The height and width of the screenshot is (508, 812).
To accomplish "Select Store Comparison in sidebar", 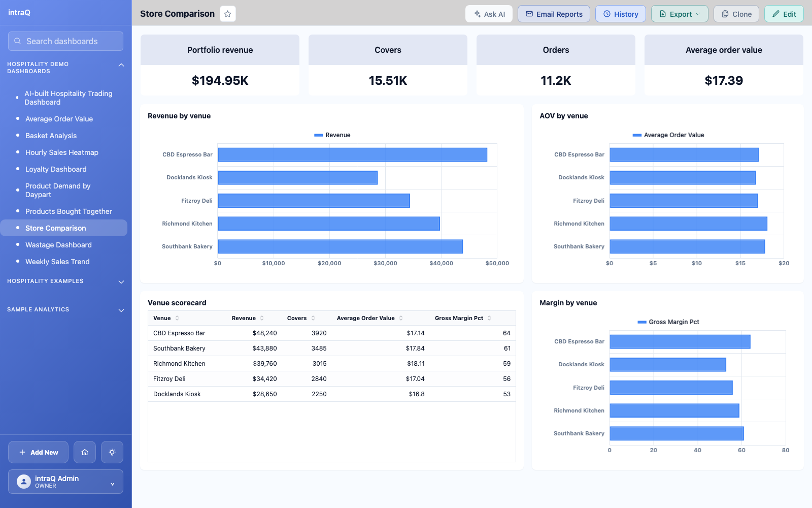I will pyautogui.click(x=63, y=228).
